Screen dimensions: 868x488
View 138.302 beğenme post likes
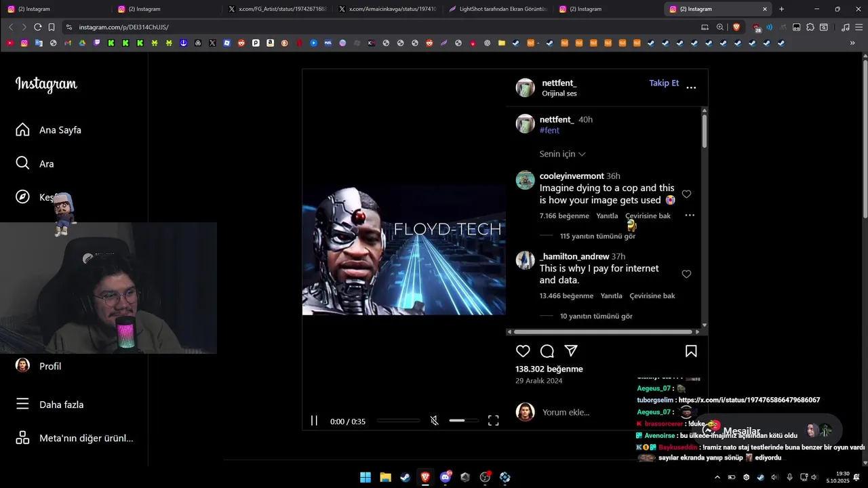549,369
